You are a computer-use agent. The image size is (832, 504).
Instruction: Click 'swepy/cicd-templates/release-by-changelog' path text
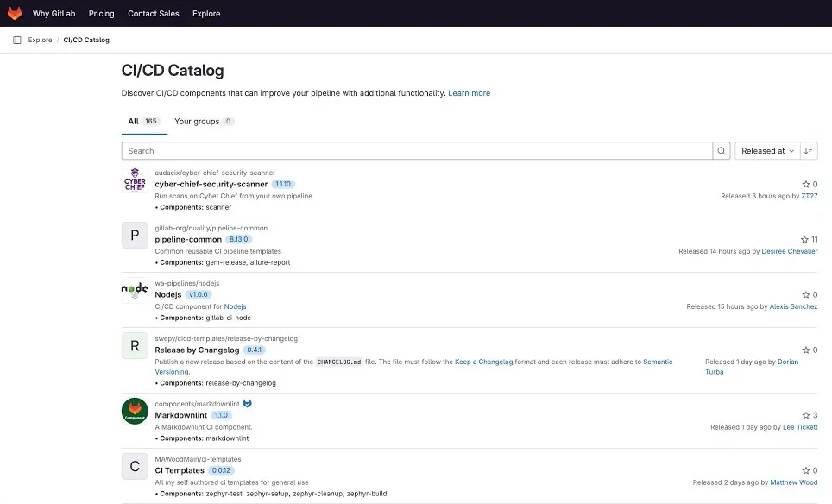coord(226,338)
